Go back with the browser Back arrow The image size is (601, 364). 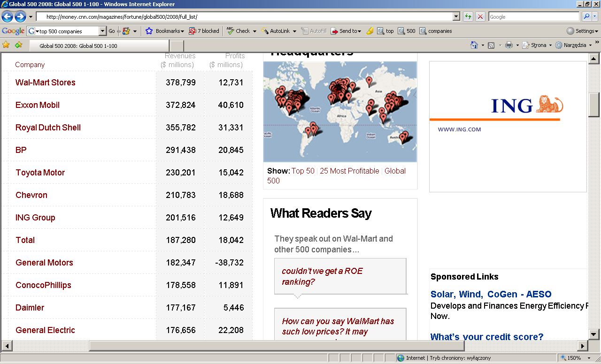pyautogui.click(x=7, y=17)
